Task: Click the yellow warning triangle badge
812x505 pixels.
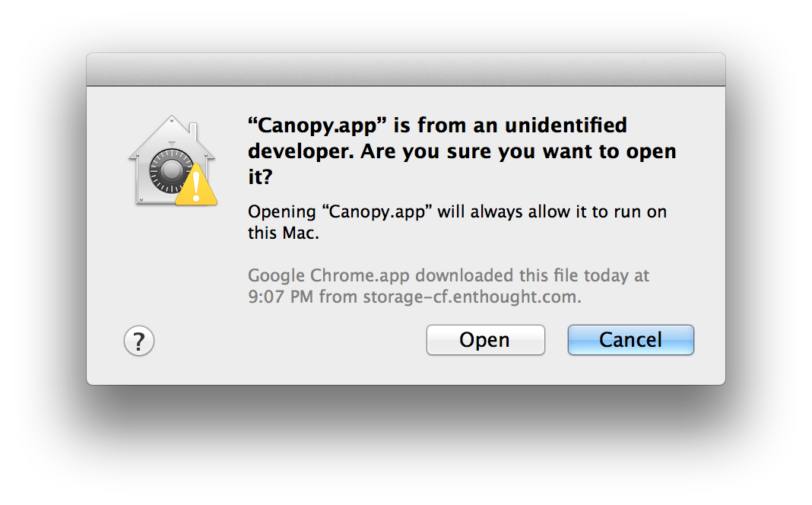Action: pos(195,186)
